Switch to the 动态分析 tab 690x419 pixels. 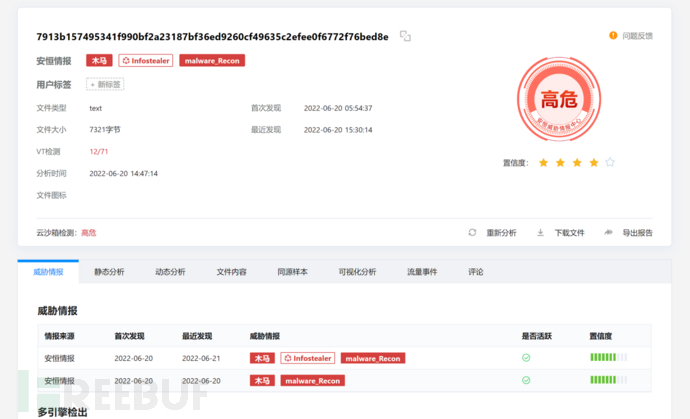tap(170, 271)
